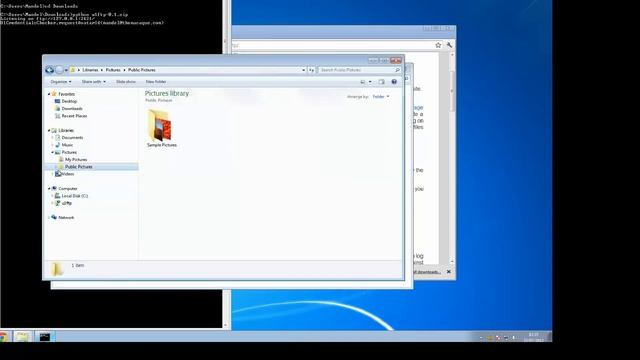Select Videos library
The width and height of the screenshot is (640, 360).
[x=68, y=174]
